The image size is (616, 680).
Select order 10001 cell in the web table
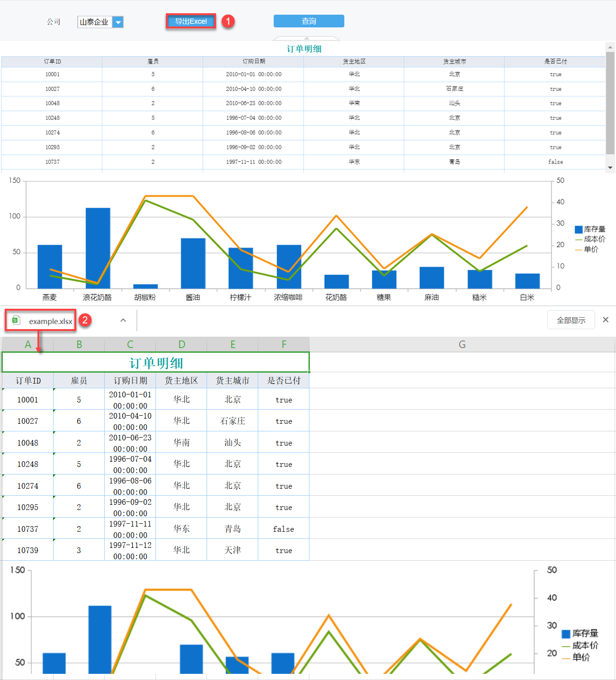[52, 74]
